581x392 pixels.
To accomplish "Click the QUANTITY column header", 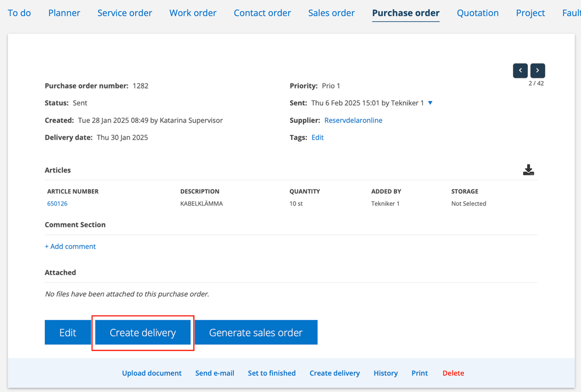I will (x=305, y=191).
